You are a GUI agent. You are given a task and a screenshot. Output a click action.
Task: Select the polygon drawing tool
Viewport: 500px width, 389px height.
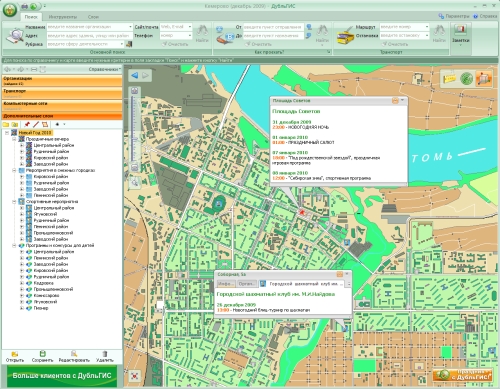pos(45,124)
